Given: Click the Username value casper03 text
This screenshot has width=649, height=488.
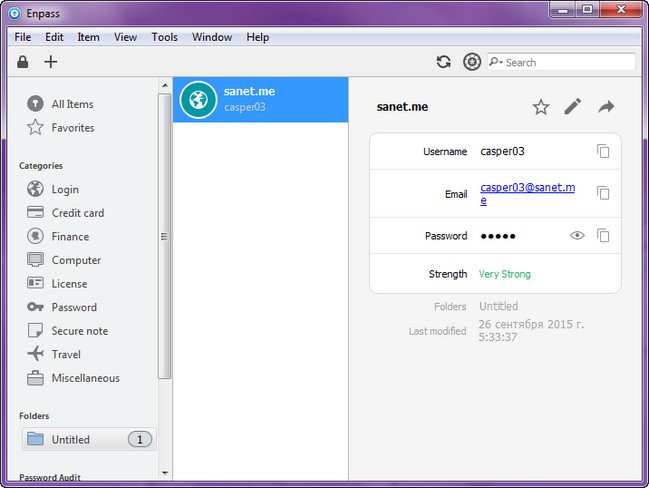Looking at the screenshot, I should 502,151.
